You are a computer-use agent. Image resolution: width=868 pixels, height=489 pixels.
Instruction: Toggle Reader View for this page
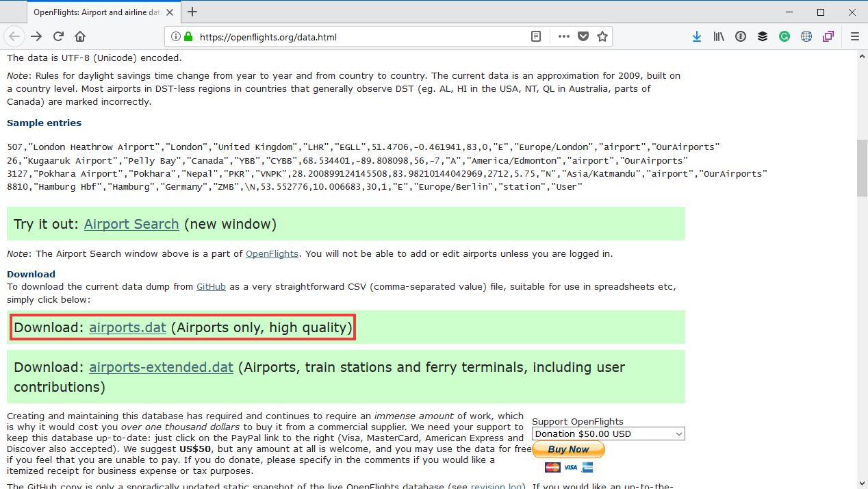(x=536, y=37)
